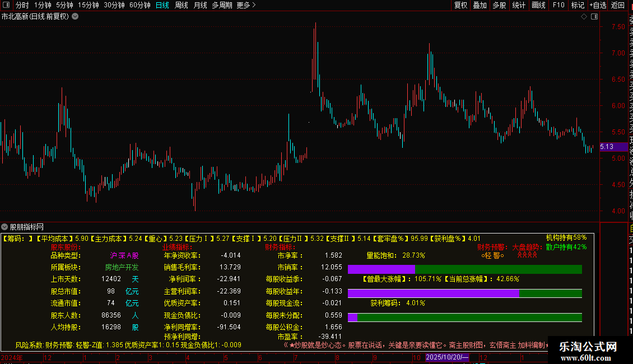Switch to 60分钟 timeframe
Viewport: 633px width, 364px height.
pos(139,5)
